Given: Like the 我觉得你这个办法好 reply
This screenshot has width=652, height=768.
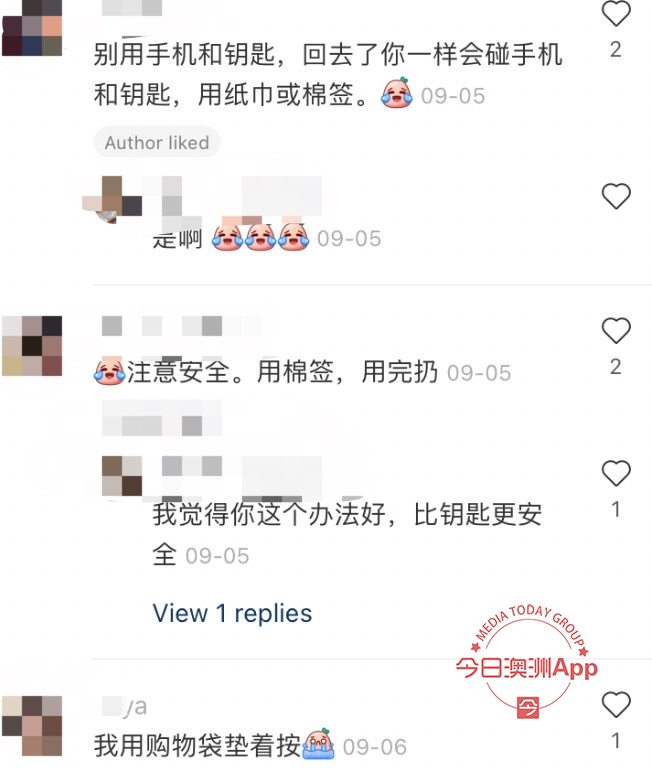Looking at the screenshot, I should coord(616,473).
